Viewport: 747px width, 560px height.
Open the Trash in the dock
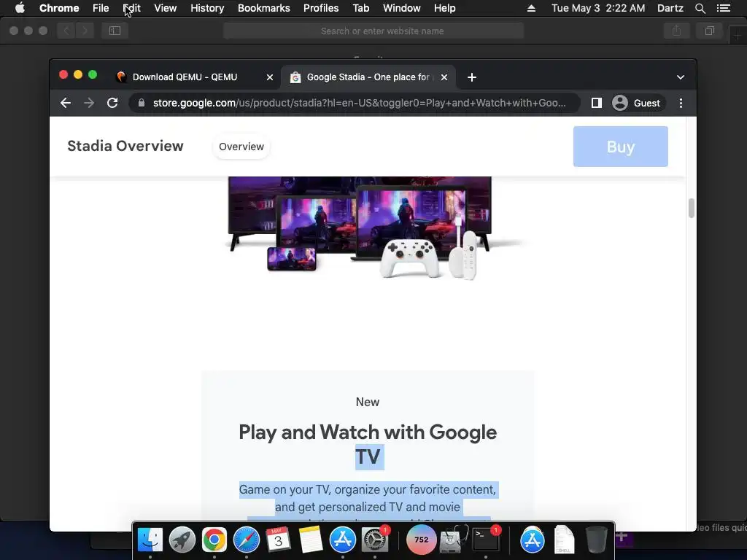[x=596, y=540]
